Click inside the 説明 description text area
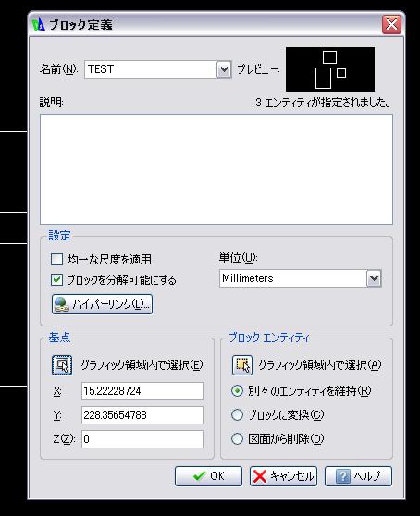Viewport: 420px width, 516px height. click(216, 169)
